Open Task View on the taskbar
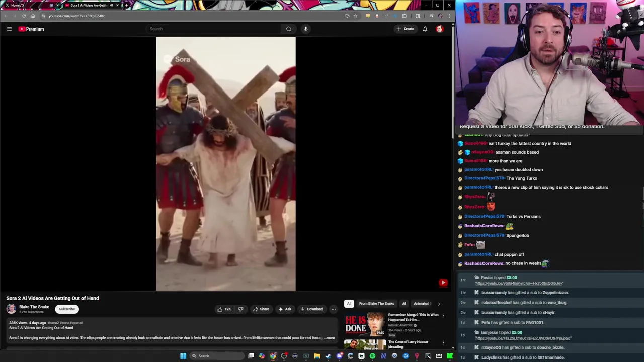 point(251,356)
